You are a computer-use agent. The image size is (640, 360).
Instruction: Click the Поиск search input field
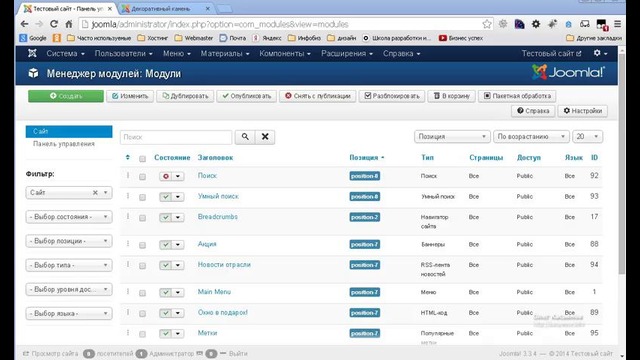coord(176,137)
